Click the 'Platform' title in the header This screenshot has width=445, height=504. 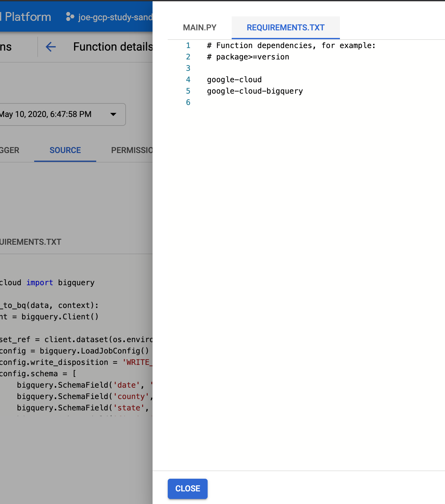pyautogui.click(x=28, y=17)
